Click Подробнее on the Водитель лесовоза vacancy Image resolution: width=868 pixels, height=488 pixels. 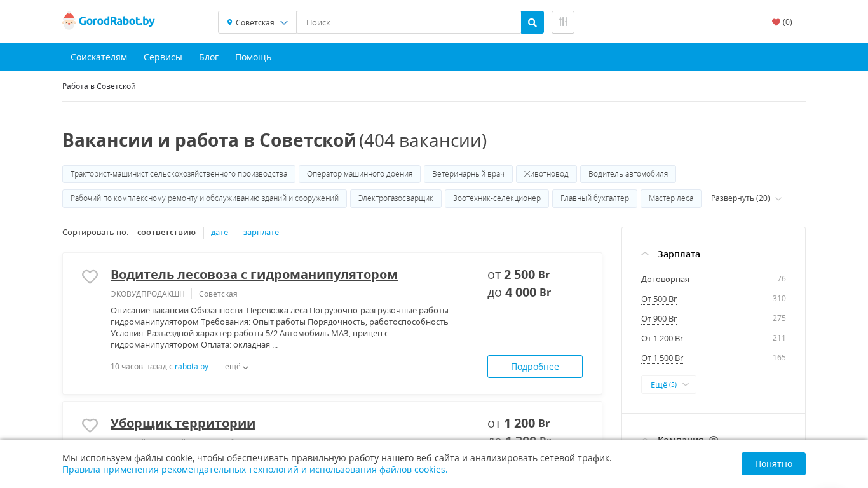tap(535, 367)
